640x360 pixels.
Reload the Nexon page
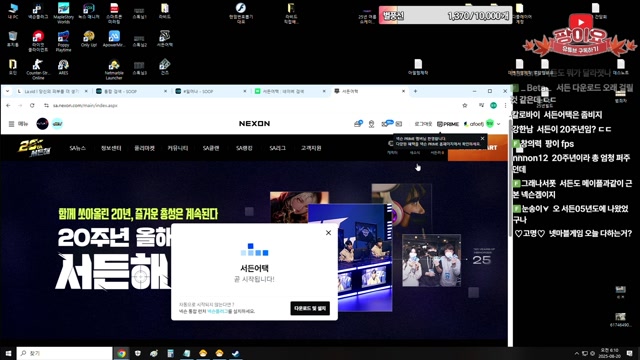click(32, 105)
